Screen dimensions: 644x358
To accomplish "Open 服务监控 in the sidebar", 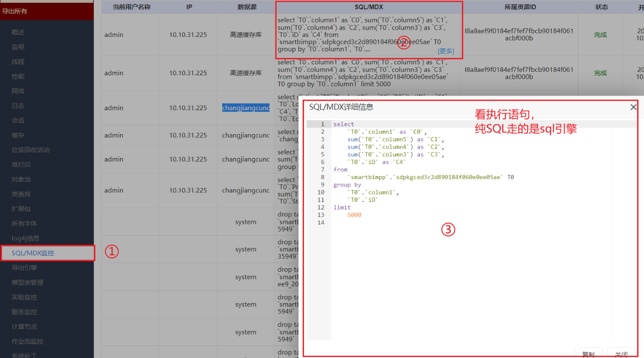I will 24,312.
